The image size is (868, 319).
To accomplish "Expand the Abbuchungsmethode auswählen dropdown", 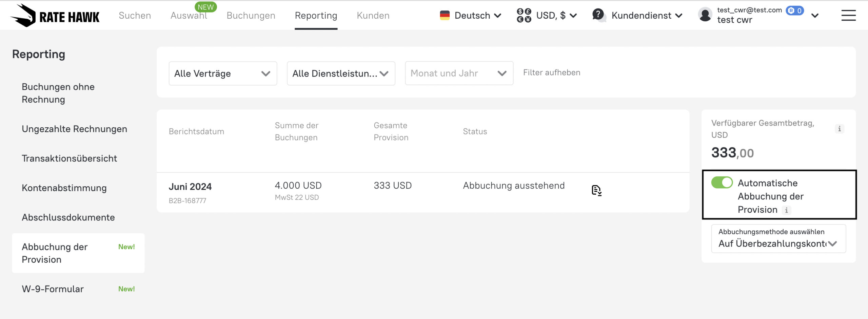I will pos(778,239).
